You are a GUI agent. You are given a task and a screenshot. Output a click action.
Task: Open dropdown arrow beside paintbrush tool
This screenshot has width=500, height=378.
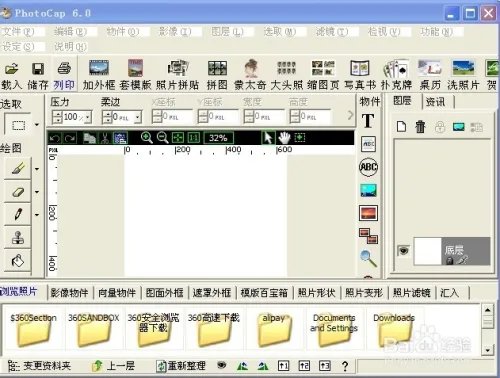coord(37,169)
